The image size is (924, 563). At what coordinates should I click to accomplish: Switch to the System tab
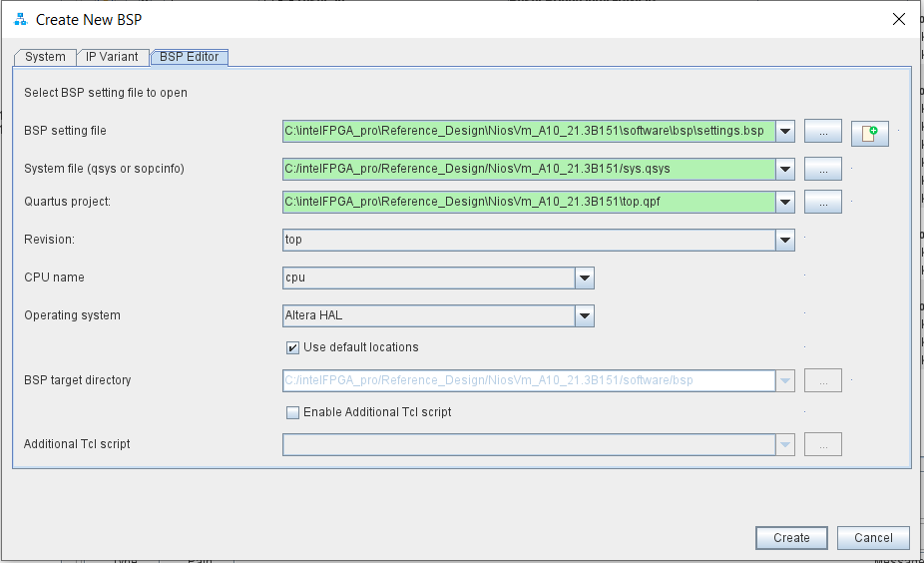(45, 57)
